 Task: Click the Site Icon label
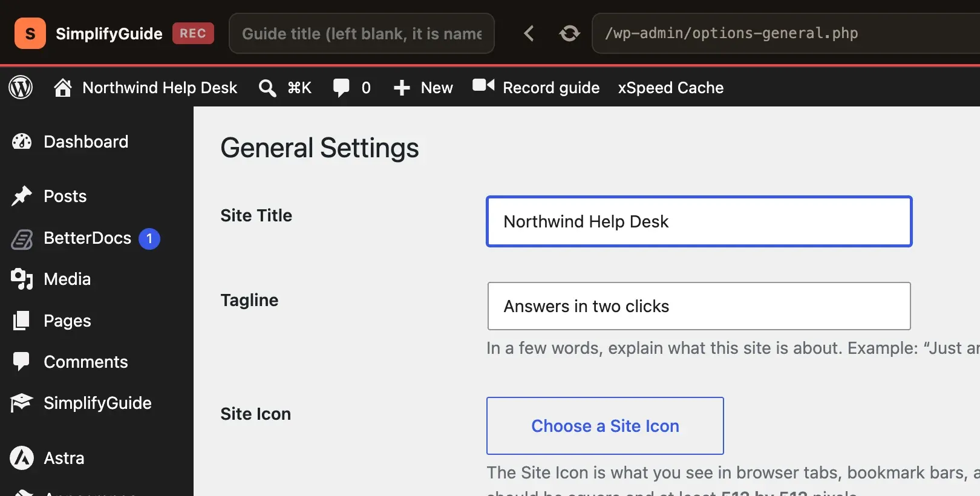pos(256,414)
